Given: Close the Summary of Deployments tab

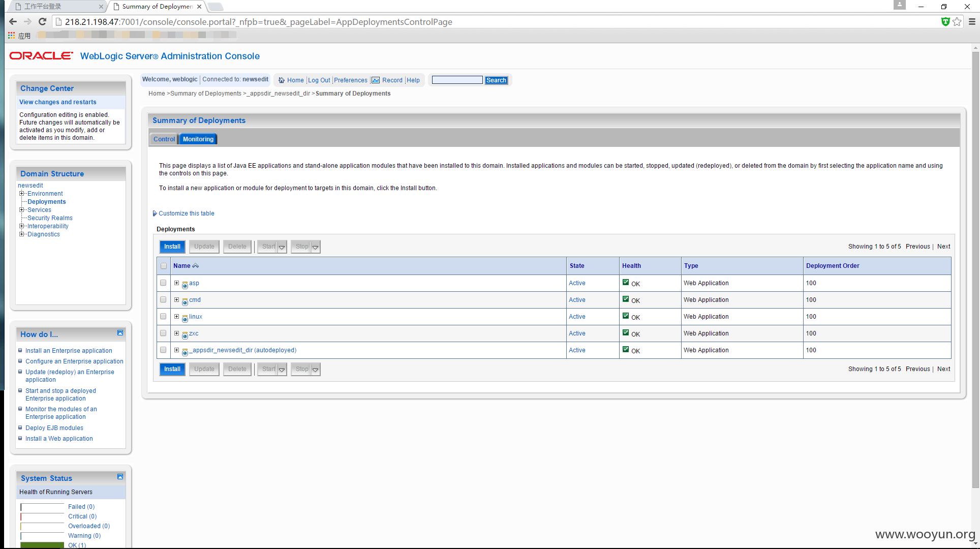Looking at the screenshot, I should tap(199, 7).
